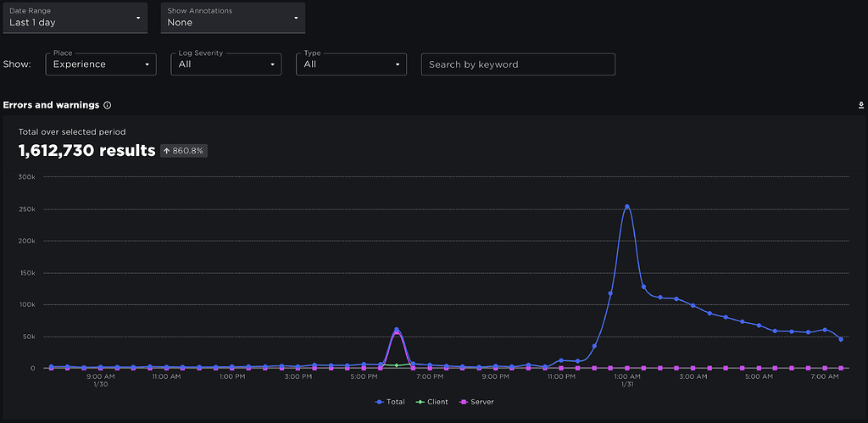Click the info icon beside Errors and warnings
This screenshot has width=868, height=423.
tap(108, 105)
